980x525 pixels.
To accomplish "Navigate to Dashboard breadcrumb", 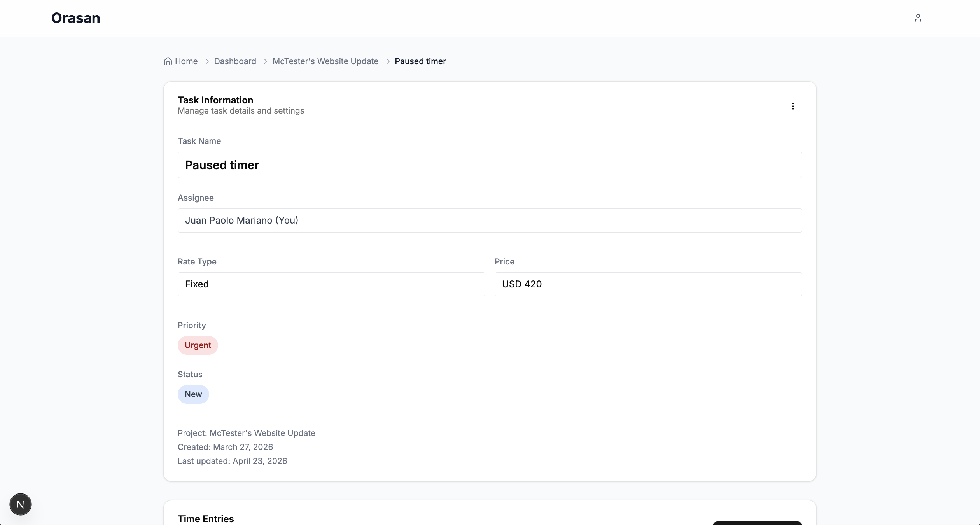I will point(235,61).
